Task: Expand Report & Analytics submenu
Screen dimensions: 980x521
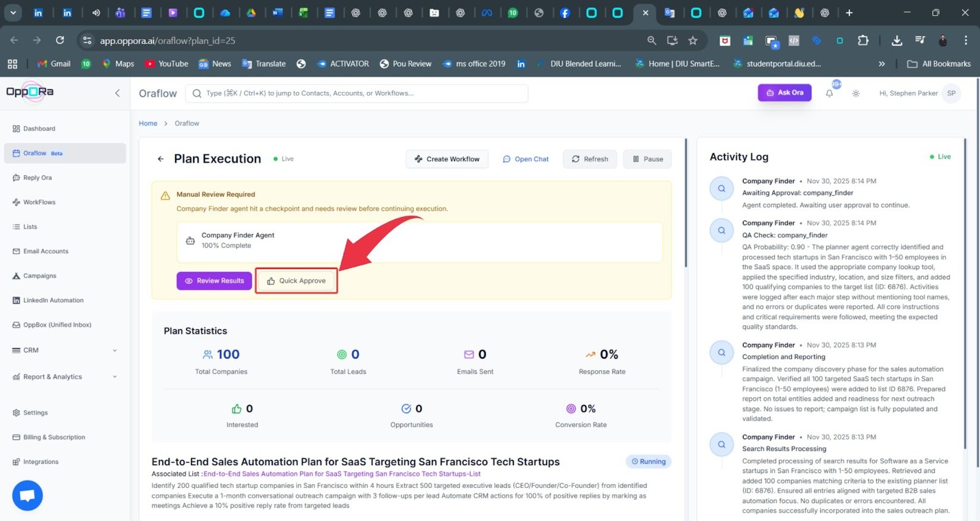Action: point(64,377)
